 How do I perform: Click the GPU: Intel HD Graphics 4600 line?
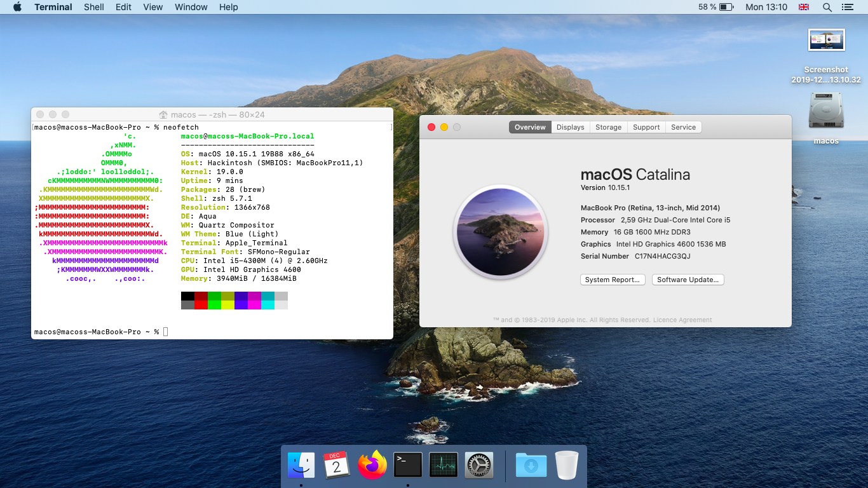(241, 269)
